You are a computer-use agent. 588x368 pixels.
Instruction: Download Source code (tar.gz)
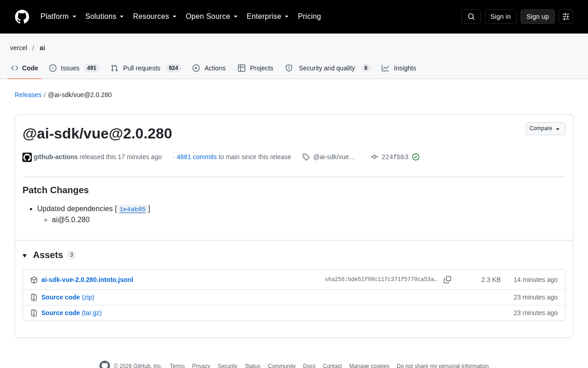point(71,313)
